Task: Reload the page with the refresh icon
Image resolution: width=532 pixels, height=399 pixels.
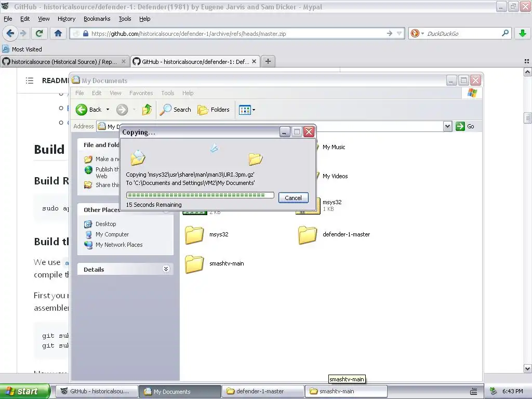Action: 39,33
